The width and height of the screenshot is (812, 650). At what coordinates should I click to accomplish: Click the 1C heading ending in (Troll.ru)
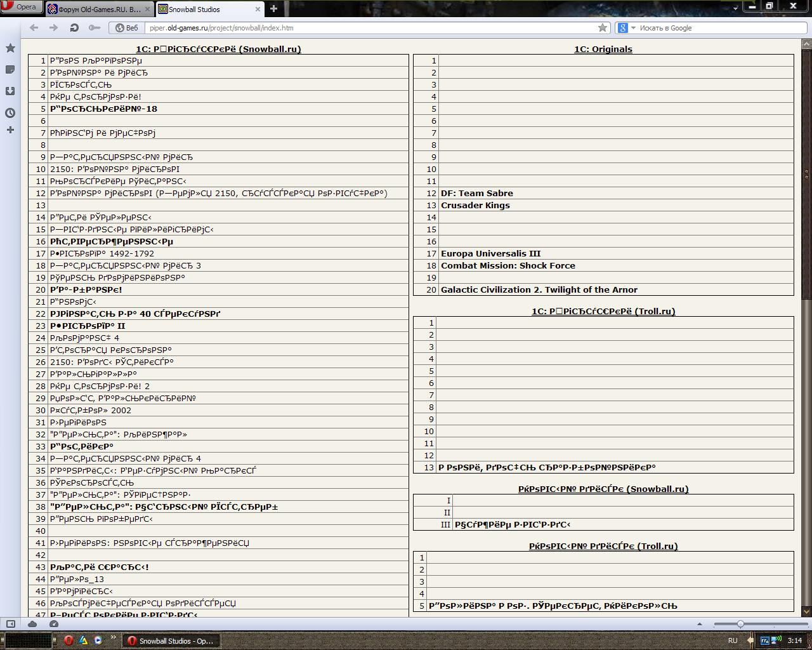[603, 311]
